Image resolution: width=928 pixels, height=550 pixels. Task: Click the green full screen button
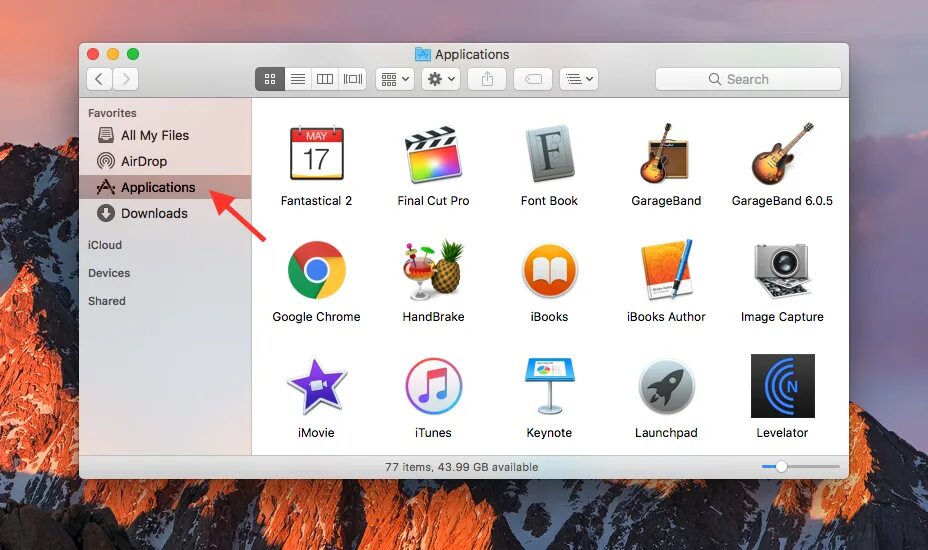133,54
